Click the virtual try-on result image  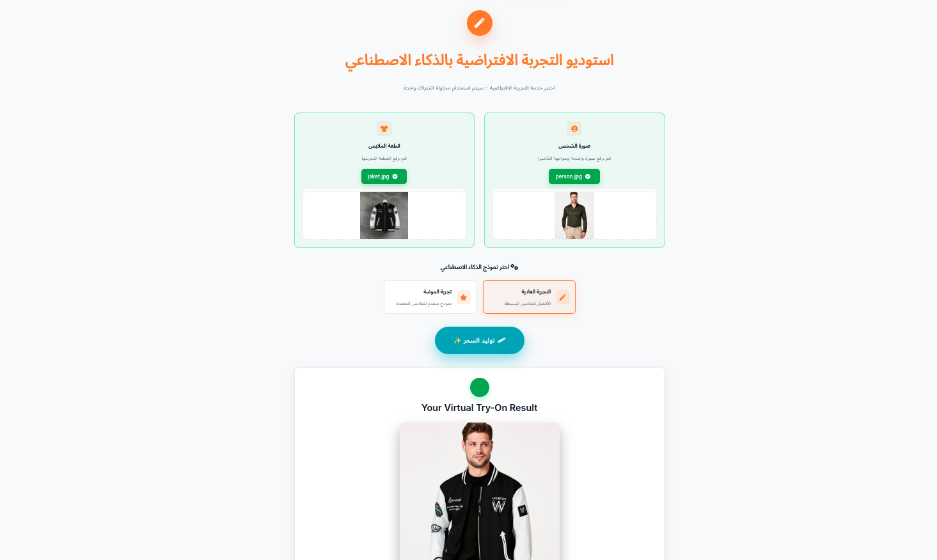(480, 491)
